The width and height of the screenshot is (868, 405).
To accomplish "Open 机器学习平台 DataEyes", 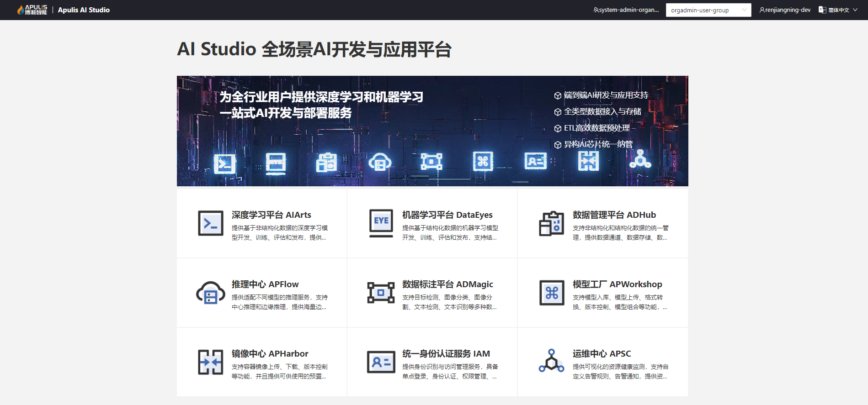I will click(447, 215).
